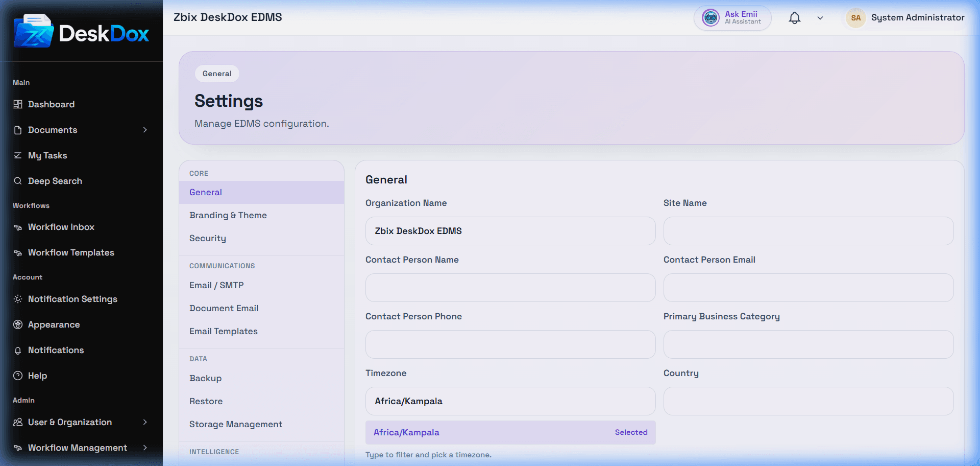Open Email / SMTP settings
This screenshot has height=466, width=980.
click(261, 285)
